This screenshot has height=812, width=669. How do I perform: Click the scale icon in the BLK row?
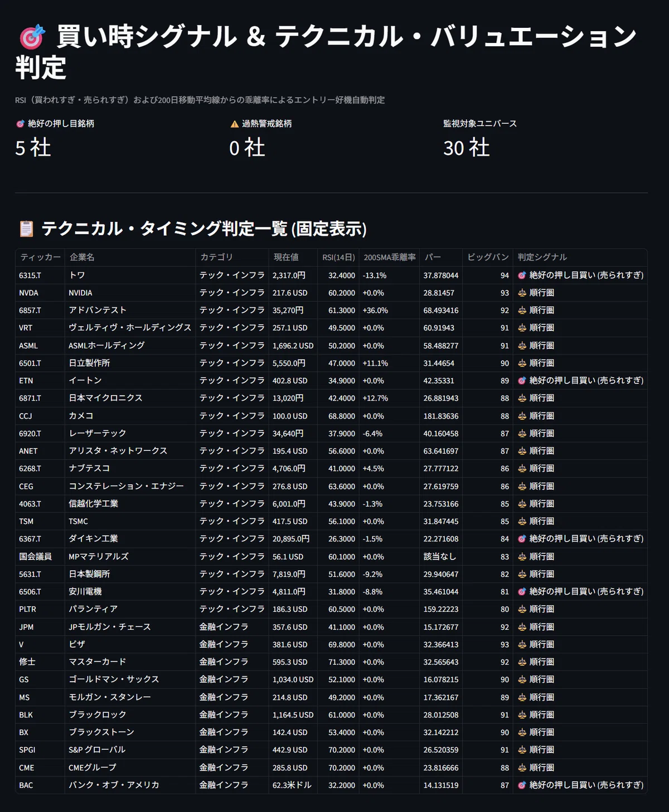522,714
